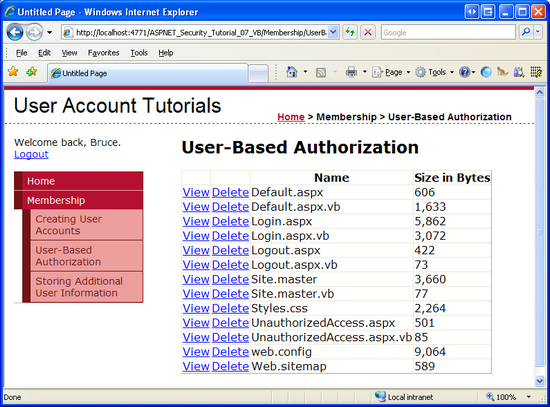The image size is (550, 407).
Task: Open the Page menu dropdown
Action: click(x=390, y=72)
